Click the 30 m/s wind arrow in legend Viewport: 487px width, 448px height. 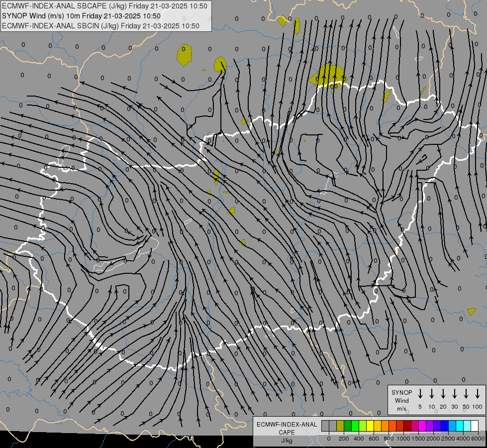pos(454,394)
